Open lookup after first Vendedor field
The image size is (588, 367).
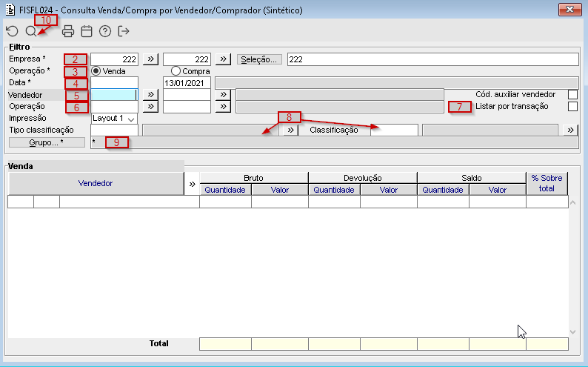pyautogui.click(x=151, y=95)
